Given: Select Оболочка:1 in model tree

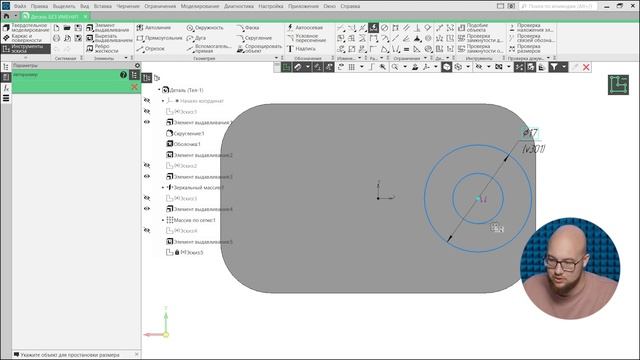Looking at the screenshot, I should click(183, 144).
